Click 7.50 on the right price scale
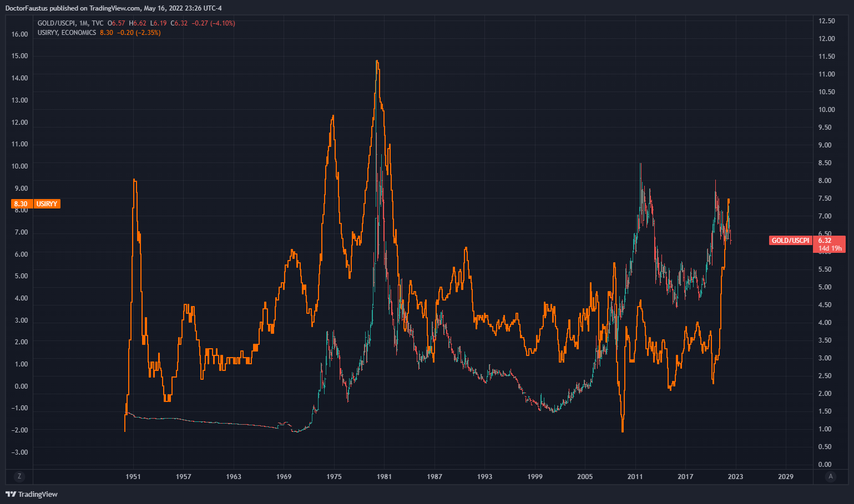This screenshot has width=854, height=504. click(x=825, y=198)
